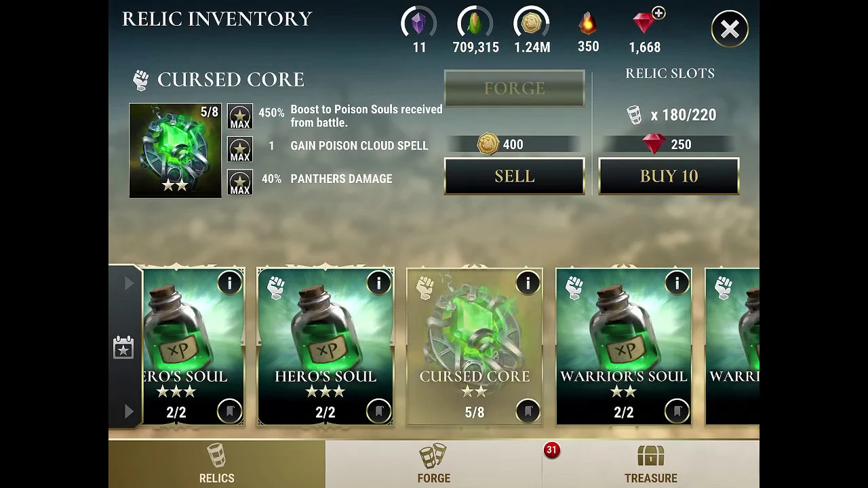Toggle the bookmark lock on Warrior's Soul

click(x=677, y=411)
